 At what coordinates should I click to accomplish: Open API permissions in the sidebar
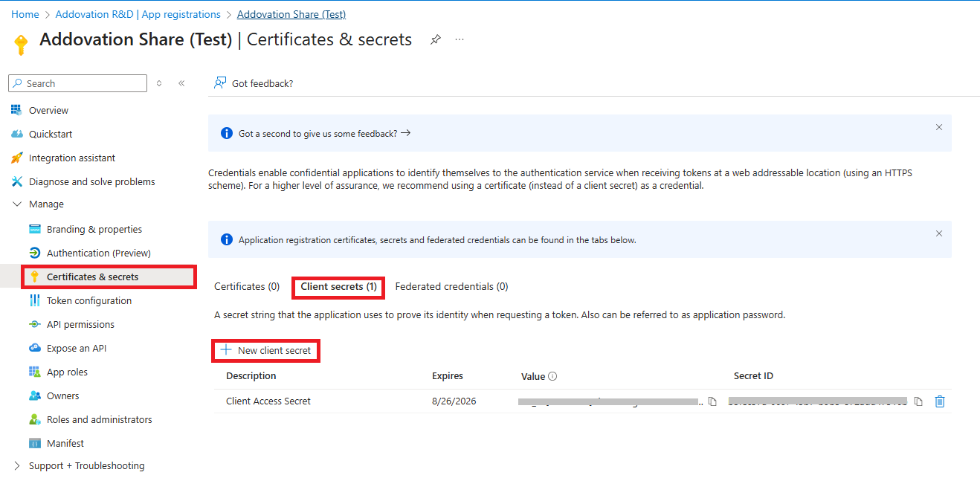(80, 325)
